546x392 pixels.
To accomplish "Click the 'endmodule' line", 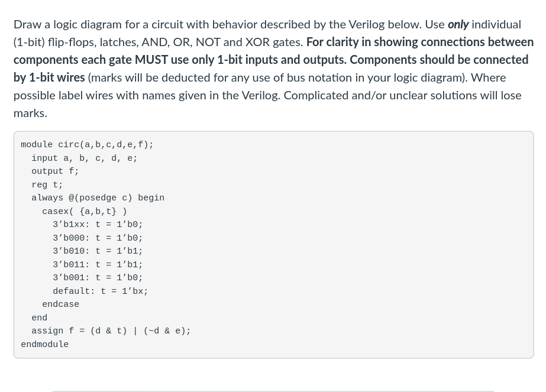I will 44,345.
